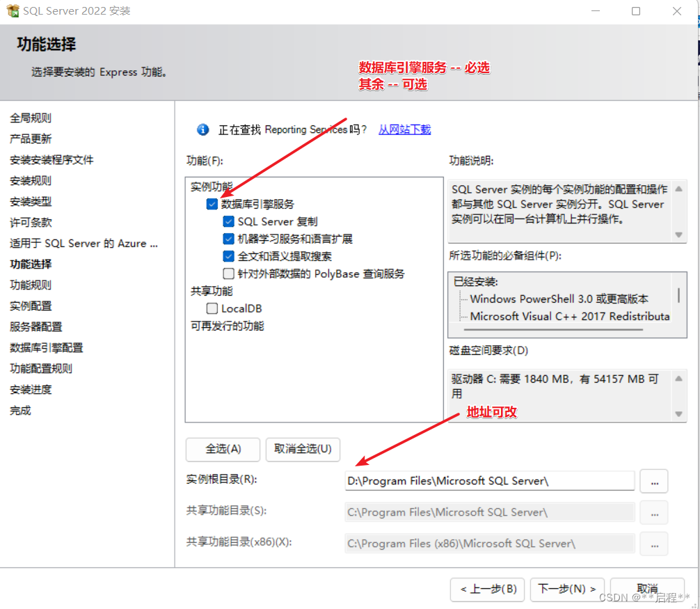Minimize the SQL Server 2022 安装 window
Screen dimensions: 700x609
[596, 10]
